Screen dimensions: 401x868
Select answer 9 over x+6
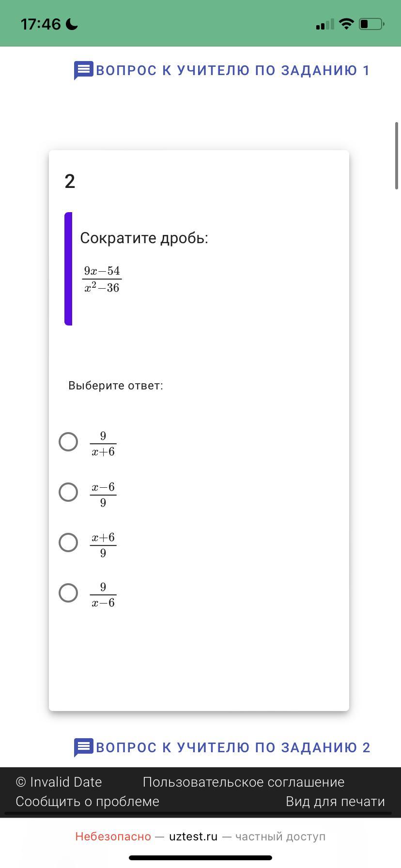[x=68, y=442]
